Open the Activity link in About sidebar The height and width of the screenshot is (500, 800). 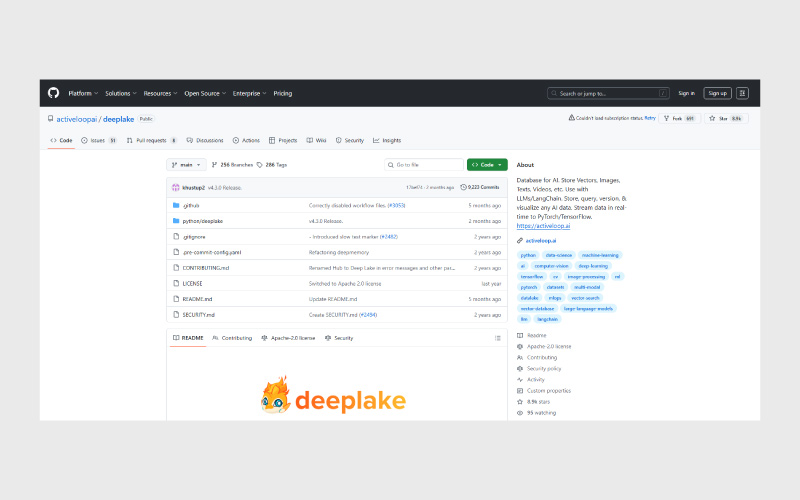(535, 380)
